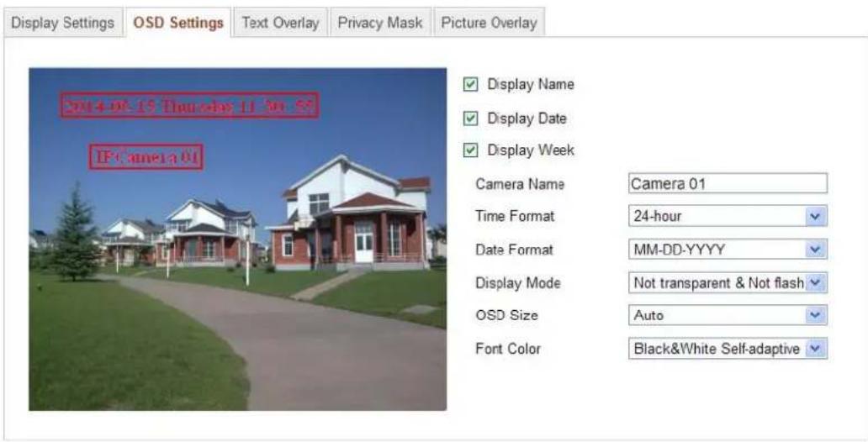Viewport: 868px width, 442px height.
Task: Open the Picture Overlay tab
Action: coord(489,23)
